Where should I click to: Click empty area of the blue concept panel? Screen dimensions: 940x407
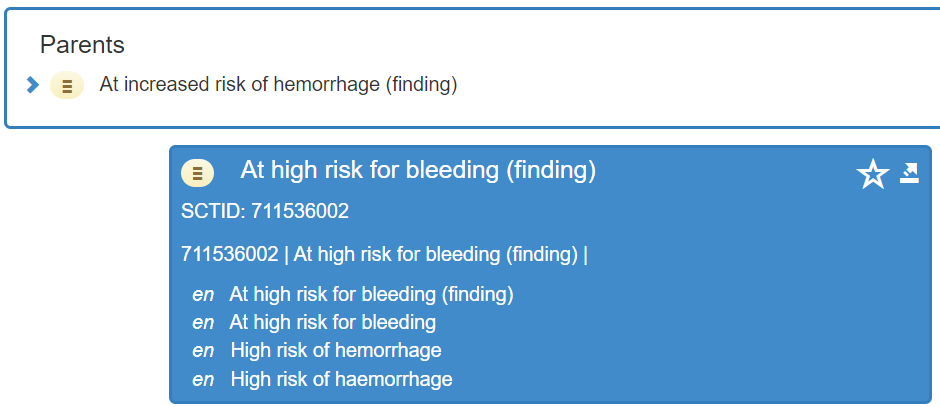719,324
